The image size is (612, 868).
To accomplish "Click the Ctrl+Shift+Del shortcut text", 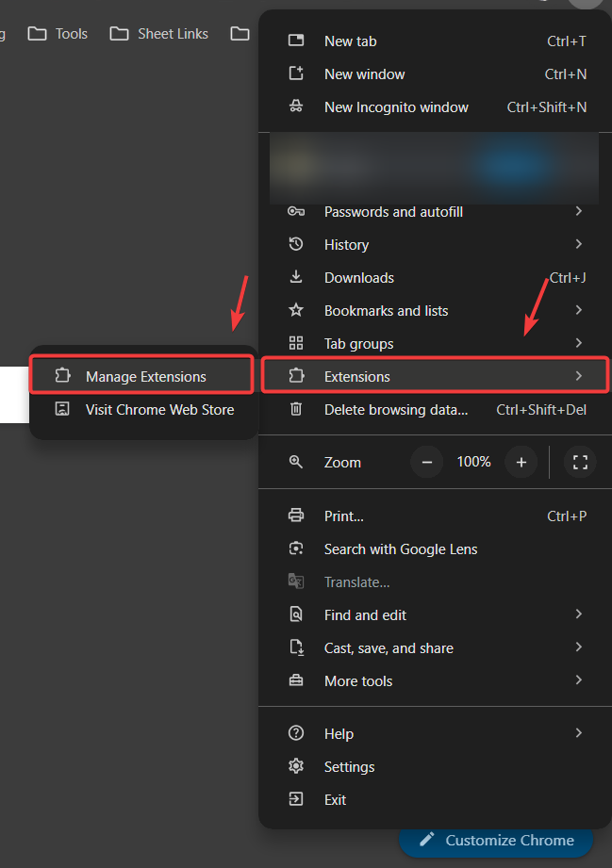I will [541, 410].
